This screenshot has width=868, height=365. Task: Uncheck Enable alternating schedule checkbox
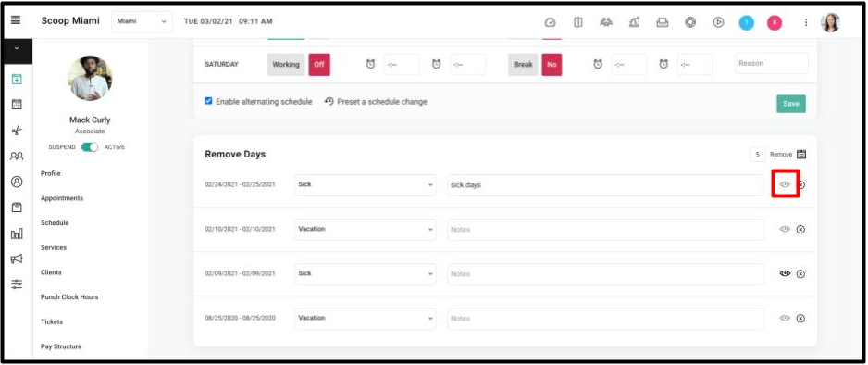(x=209, y=101)
